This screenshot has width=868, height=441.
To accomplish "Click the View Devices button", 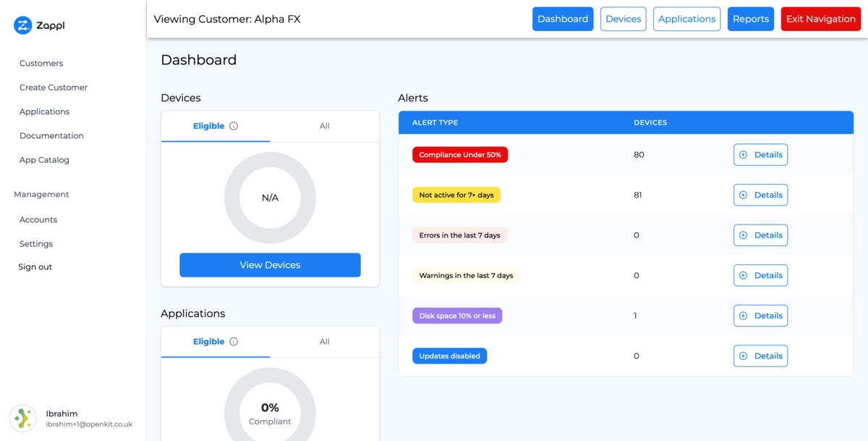I will click(270, 264).
